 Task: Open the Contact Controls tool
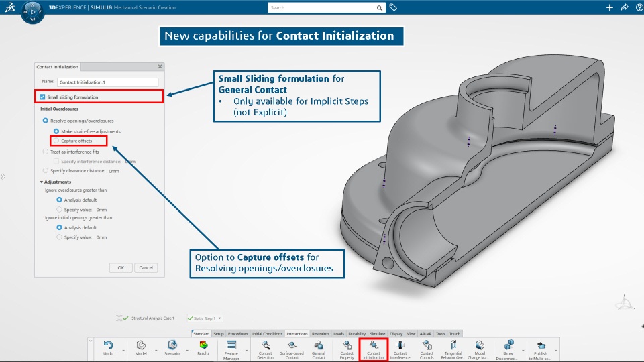click(x=427, y=350)
